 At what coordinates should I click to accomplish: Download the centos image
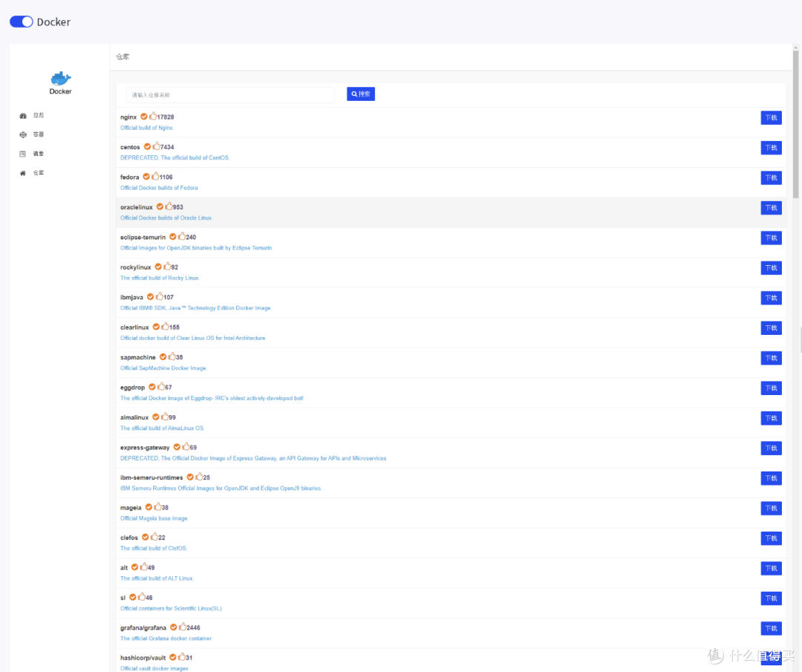(x=771, y=148)
